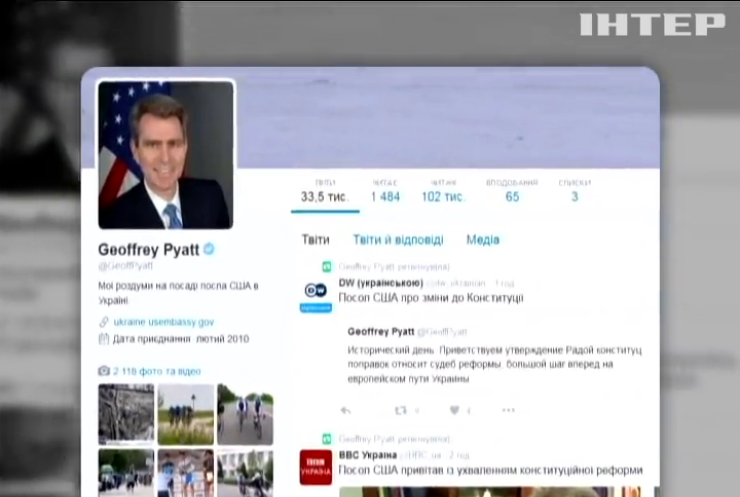Click the link icon beside embassy website
740x497 pixels.
pos(104,322)
